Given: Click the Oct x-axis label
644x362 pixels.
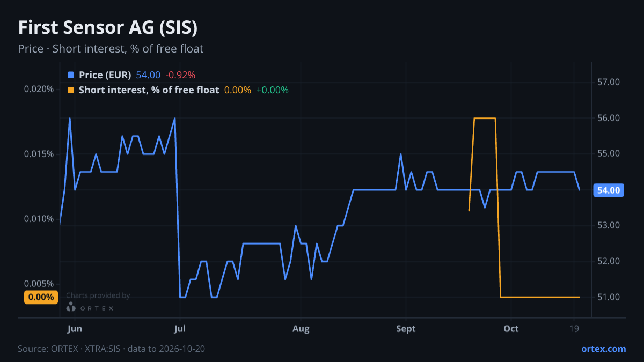Looking at the screenshot, I should 511,329.
